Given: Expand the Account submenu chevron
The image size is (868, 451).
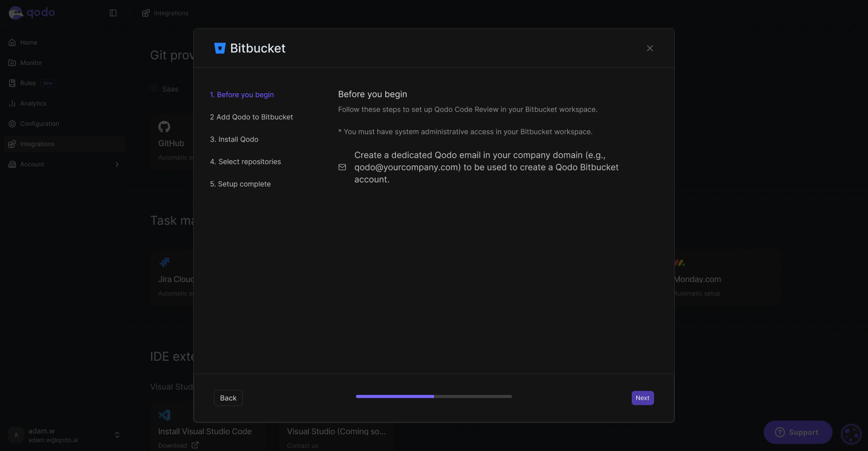Looking at the screenshot, I should click(117, 164).
